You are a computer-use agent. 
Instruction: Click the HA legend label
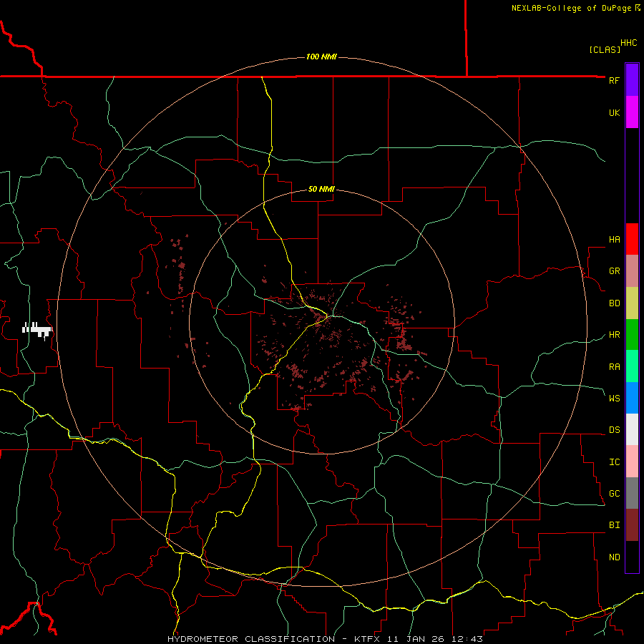click(614, 240)
